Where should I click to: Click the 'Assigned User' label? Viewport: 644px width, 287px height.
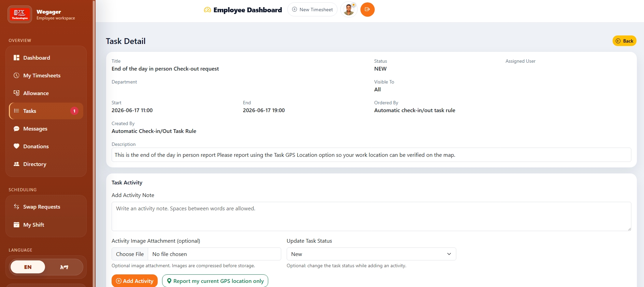coord(520,61)
